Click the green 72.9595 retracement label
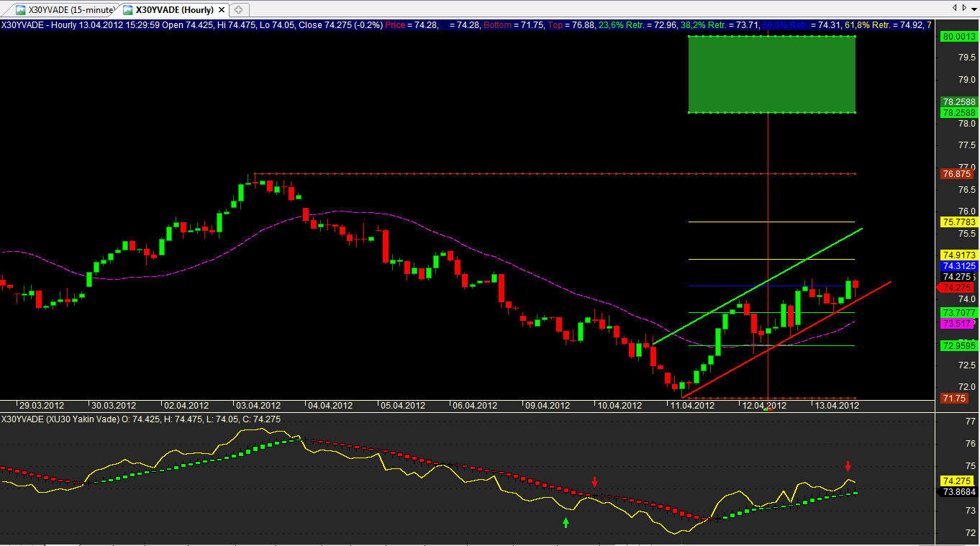This screenshot has height=546, width=980. coord(958,345)
